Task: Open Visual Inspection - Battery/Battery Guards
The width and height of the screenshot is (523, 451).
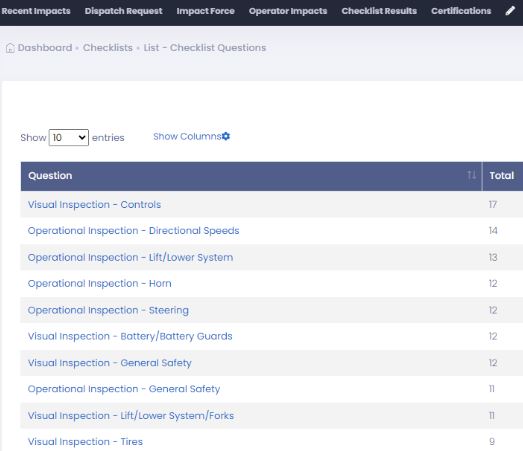Action: pos(130,336)
